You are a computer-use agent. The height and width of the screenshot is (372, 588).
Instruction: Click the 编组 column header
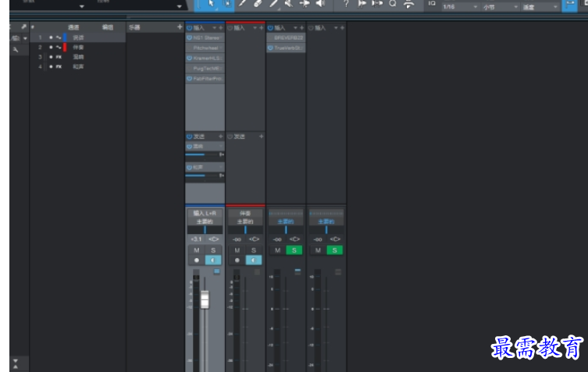point(108,27)
